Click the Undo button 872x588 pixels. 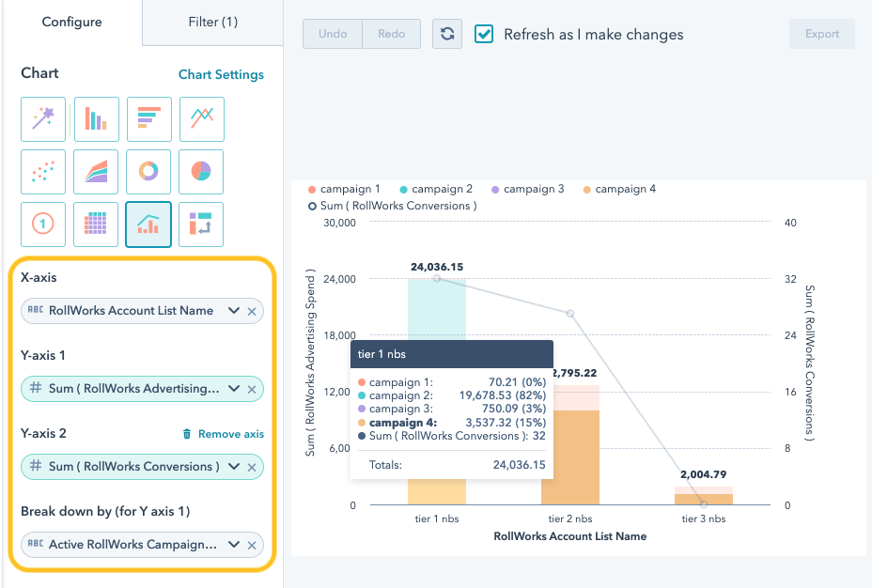[x=333, y=34]
